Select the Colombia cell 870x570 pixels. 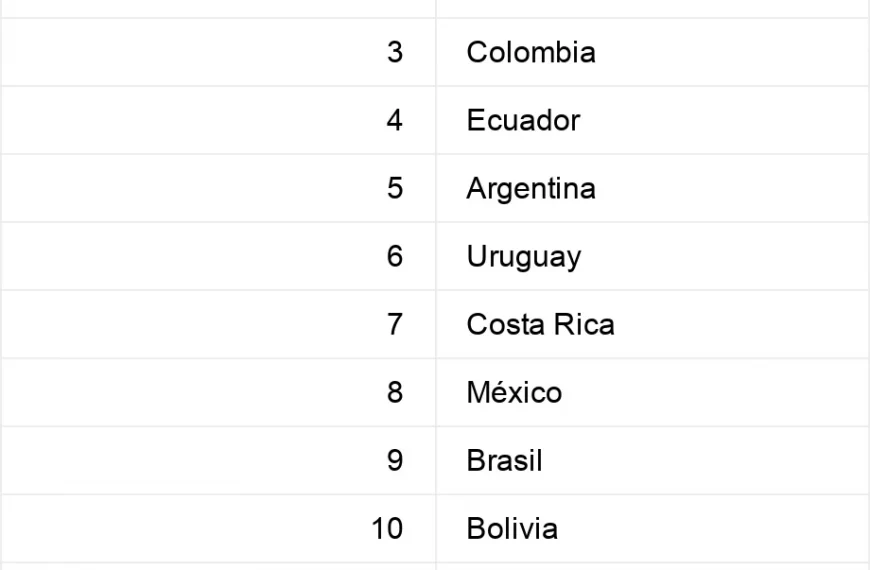[652, 52]
